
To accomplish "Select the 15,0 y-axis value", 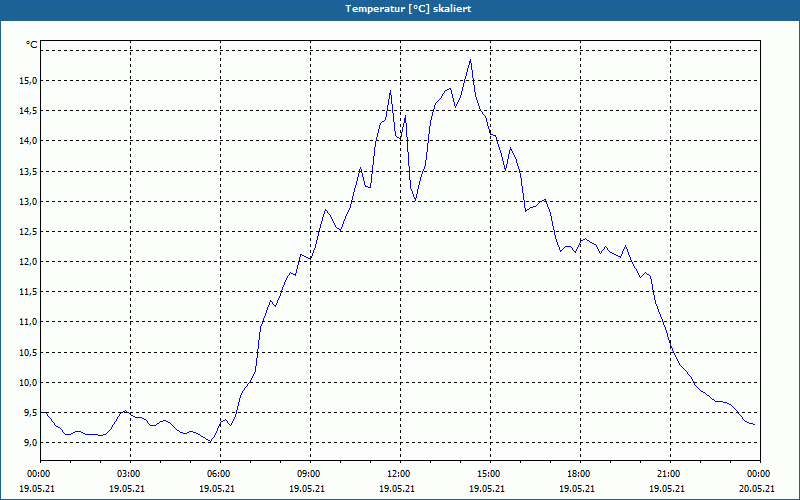I will click(x=29, y=81).
